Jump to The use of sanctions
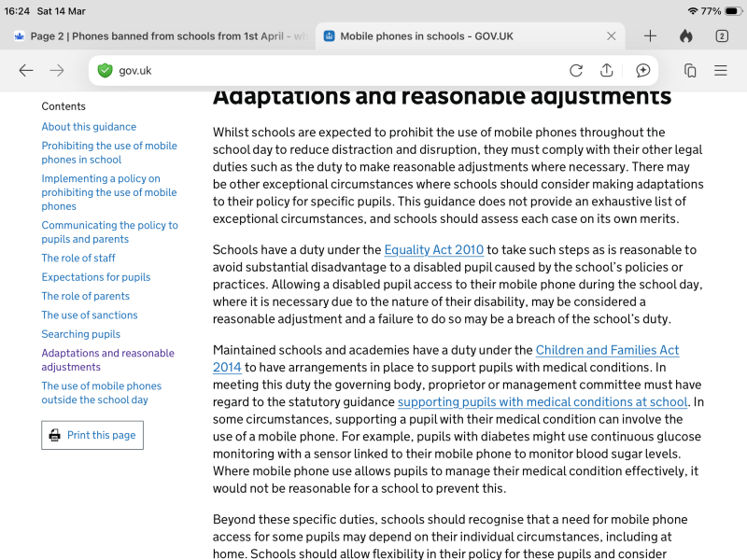The image size is (747, 560). (89, 315)
